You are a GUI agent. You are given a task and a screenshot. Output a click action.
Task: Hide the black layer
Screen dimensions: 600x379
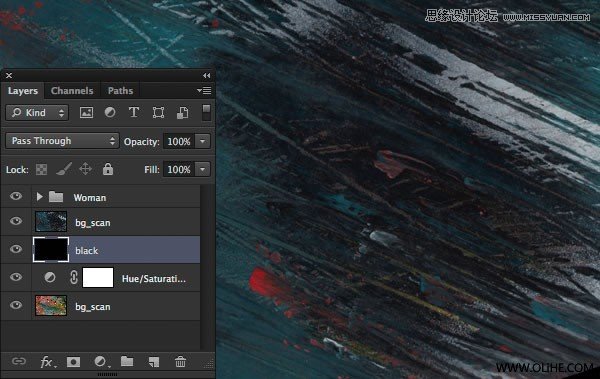[x=16, y=249]
